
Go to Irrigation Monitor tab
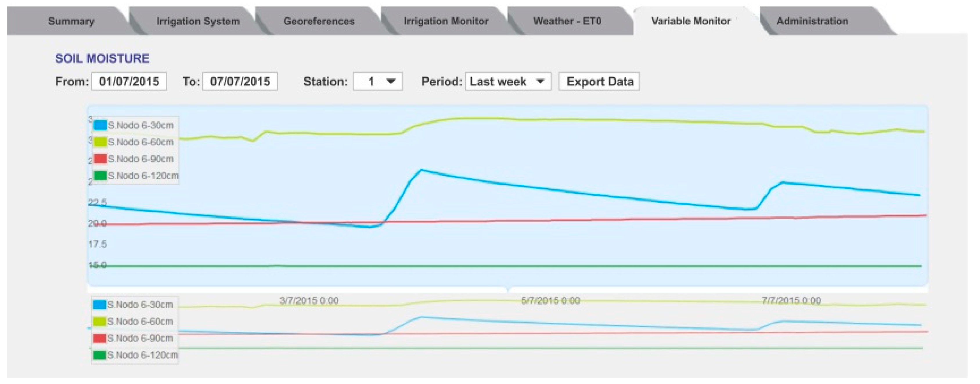446,21
